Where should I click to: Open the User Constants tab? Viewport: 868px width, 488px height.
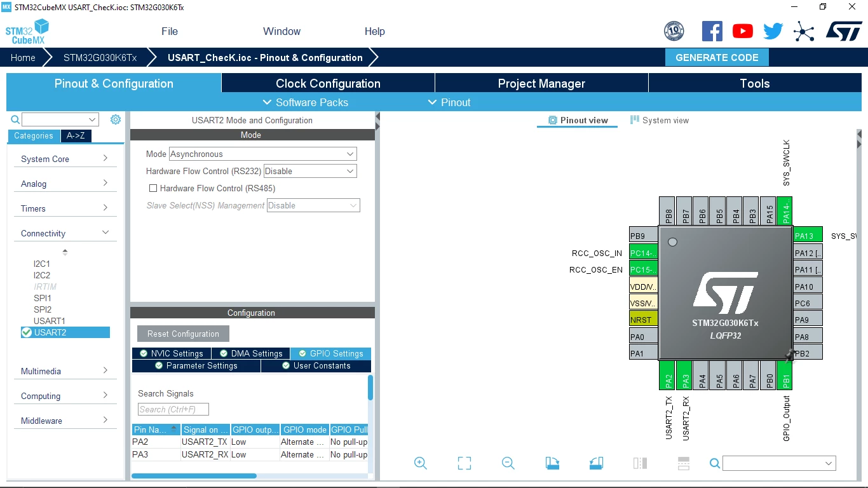[316, 365]
